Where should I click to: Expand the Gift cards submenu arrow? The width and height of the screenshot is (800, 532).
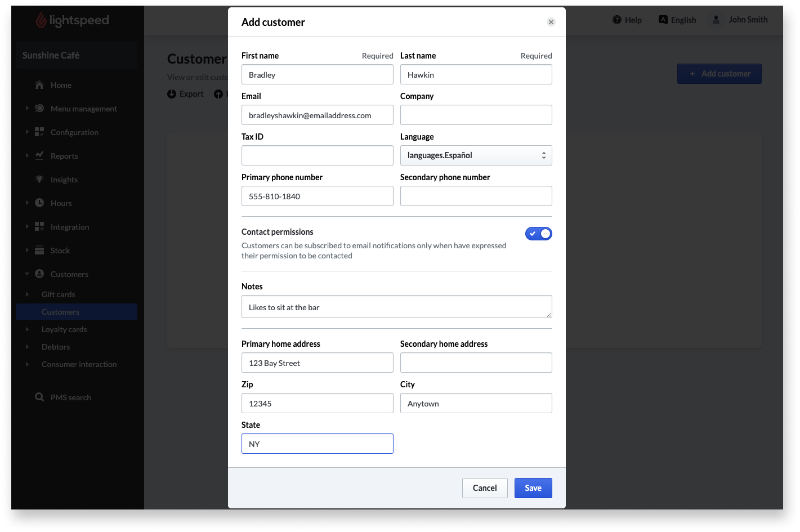click(27, 294)
